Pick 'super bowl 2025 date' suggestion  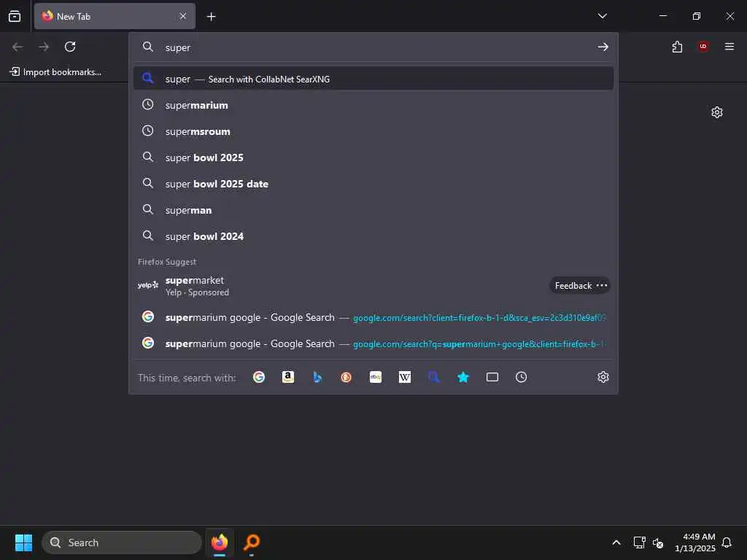click(x=373, y=183)
